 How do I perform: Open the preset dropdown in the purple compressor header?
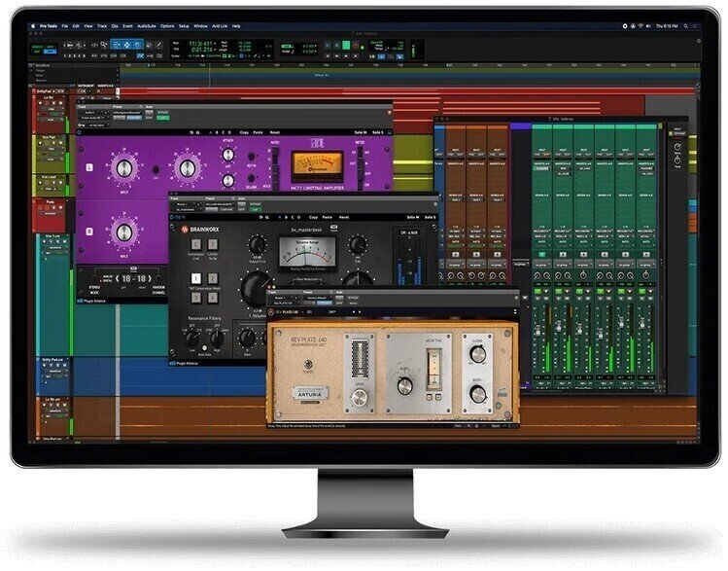126,113
